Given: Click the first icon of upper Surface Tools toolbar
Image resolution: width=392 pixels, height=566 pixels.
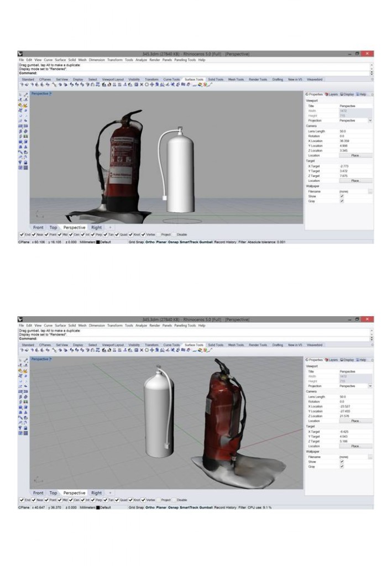Looking at the screenshot, I should pyautogui.click(x=21, y=85).
